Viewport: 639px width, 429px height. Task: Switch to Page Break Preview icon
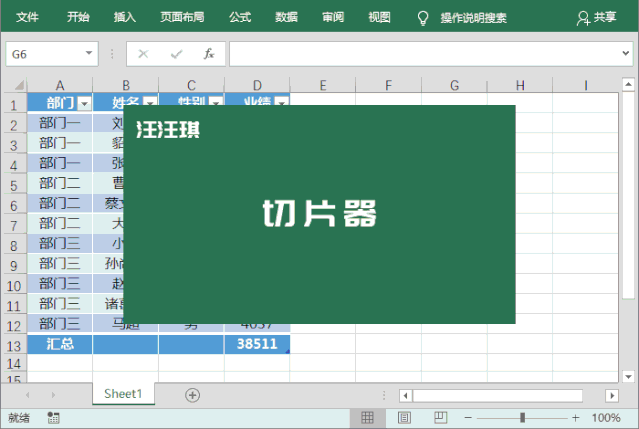click(441, 418)
